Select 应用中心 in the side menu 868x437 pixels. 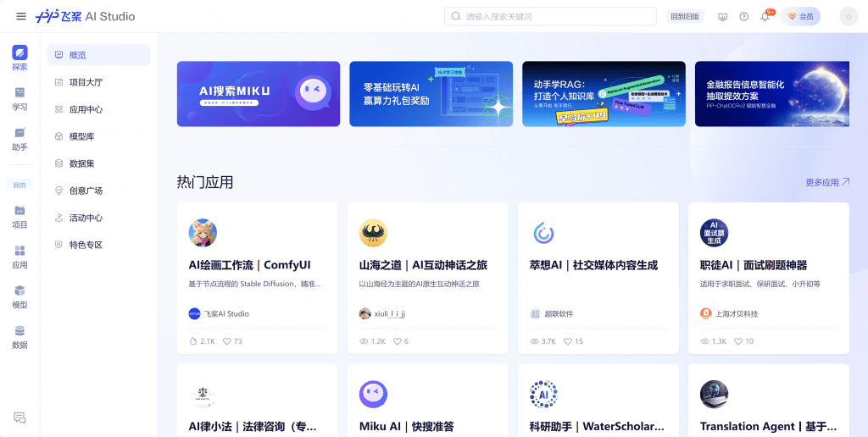(x=86, y=109)
